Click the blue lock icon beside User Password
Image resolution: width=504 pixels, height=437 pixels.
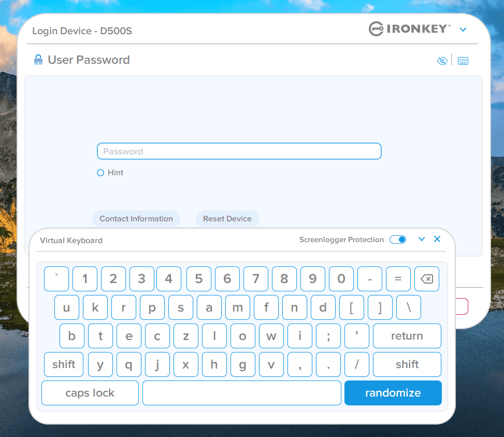coord(38,60)
